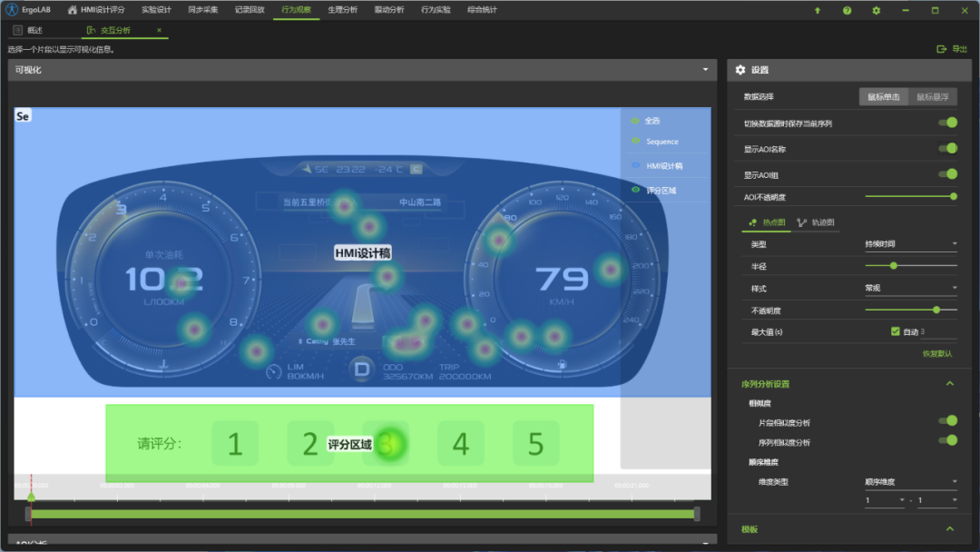Image resolution: width=980 pixels, height=552 pixels.
Task: Click the green timeline range bar
Action: (x=362, y=514)
